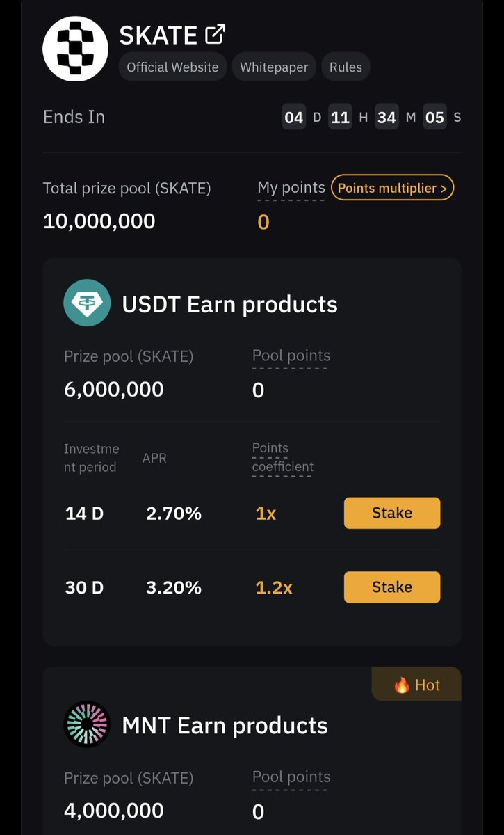The height and width of the screenshot is (835, 504).
Task: Open the Official Website link
Action: point(172,67)
